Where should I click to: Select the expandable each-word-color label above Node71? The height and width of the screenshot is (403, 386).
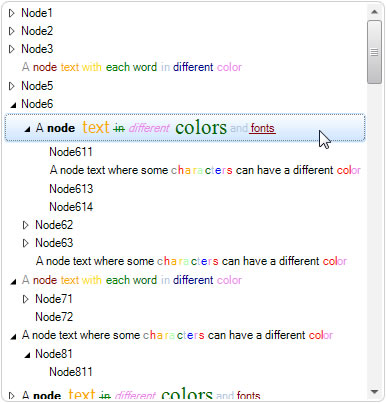[132, 280]
